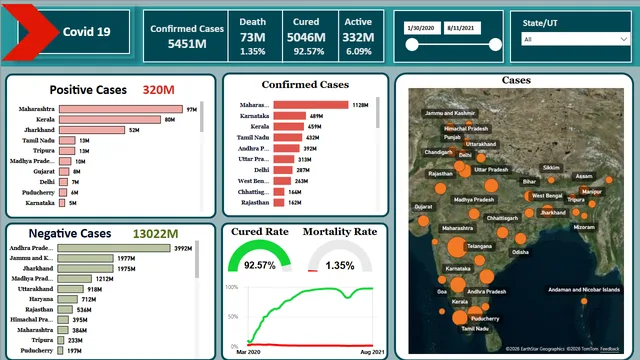Image resolution: width=640 pixels, height=360 pixels.
Task: Click the Positive Cases 320M total
Action: tap(158, 90)
